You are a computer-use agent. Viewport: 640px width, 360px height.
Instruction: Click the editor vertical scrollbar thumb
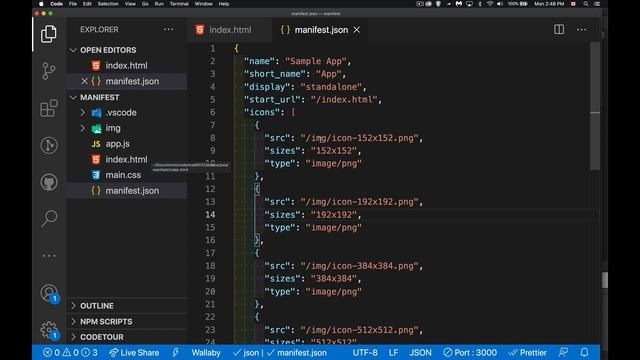coord(595,106)
